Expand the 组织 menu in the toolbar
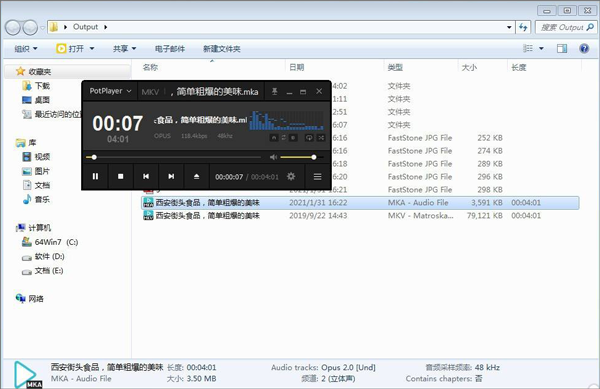600x389 pixels. point(26,49)
